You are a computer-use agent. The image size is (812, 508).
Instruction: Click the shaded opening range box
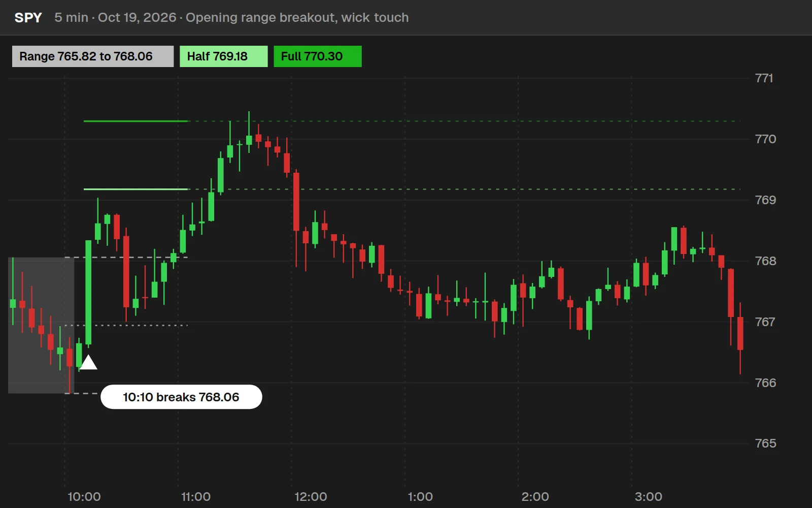click(x=41, y=325)
